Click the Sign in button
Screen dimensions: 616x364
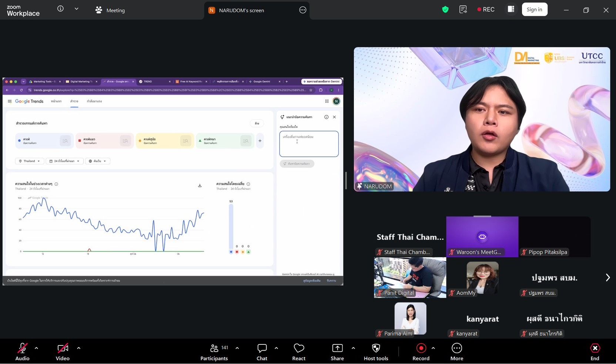tap(534, 10)
